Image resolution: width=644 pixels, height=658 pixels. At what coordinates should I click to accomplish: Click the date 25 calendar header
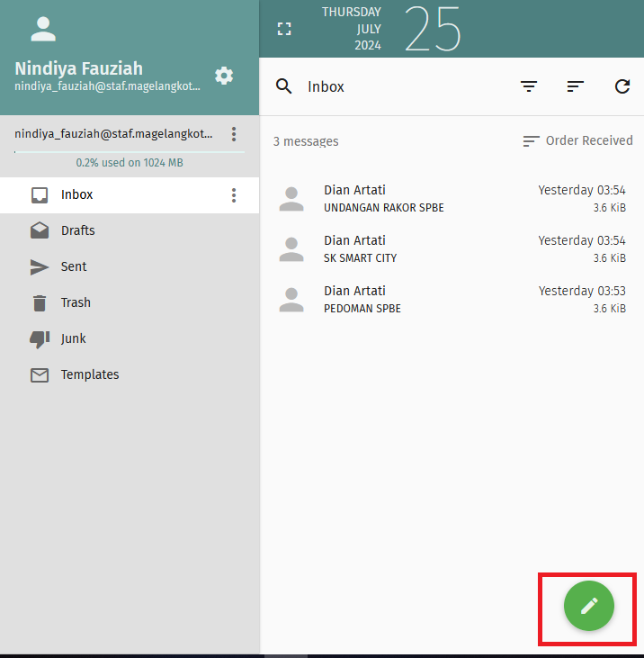pyautogui.click(x=432, y=29)
